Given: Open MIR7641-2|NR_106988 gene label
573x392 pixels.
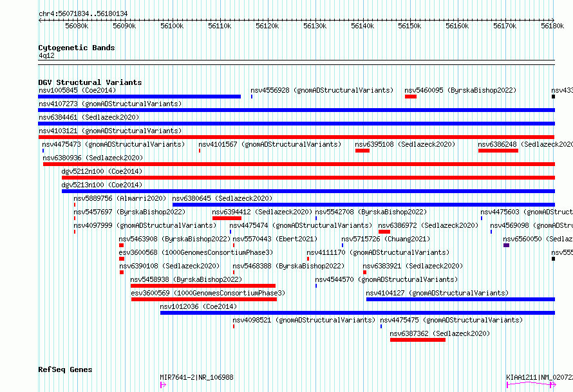Looking at the screenshot, I should [196, 377].
